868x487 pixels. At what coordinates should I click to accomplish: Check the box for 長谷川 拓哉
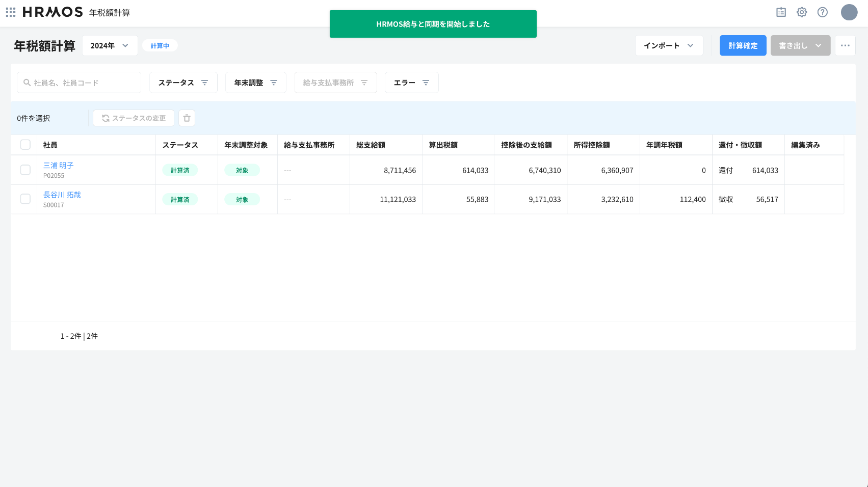tap(25, 199)
